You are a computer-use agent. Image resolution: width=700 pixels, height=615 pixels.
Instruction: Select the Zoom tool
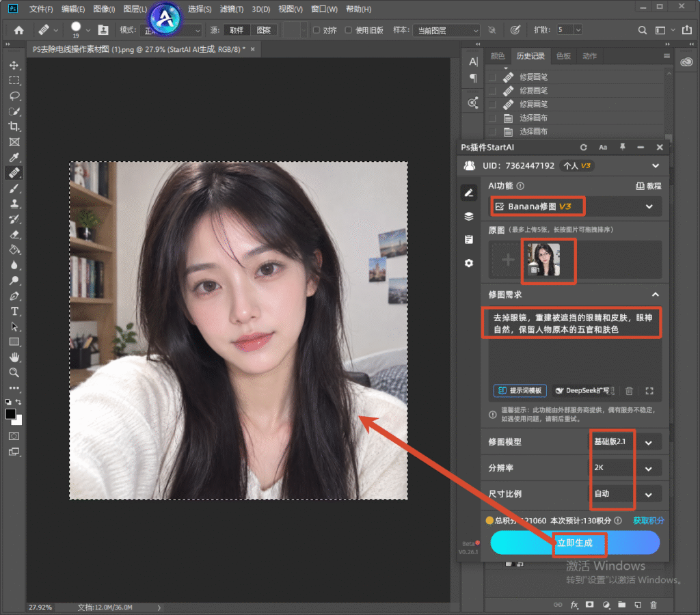click(14, 372)
